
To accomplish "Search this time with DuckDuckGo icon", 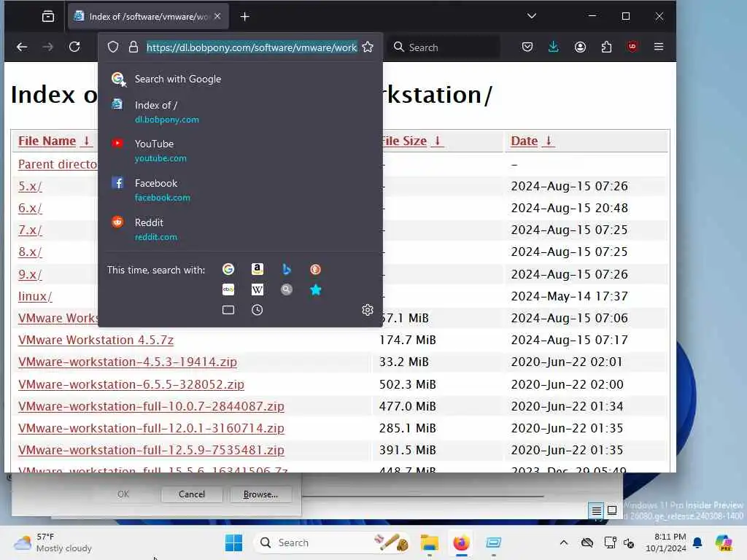I will [315, 270].
